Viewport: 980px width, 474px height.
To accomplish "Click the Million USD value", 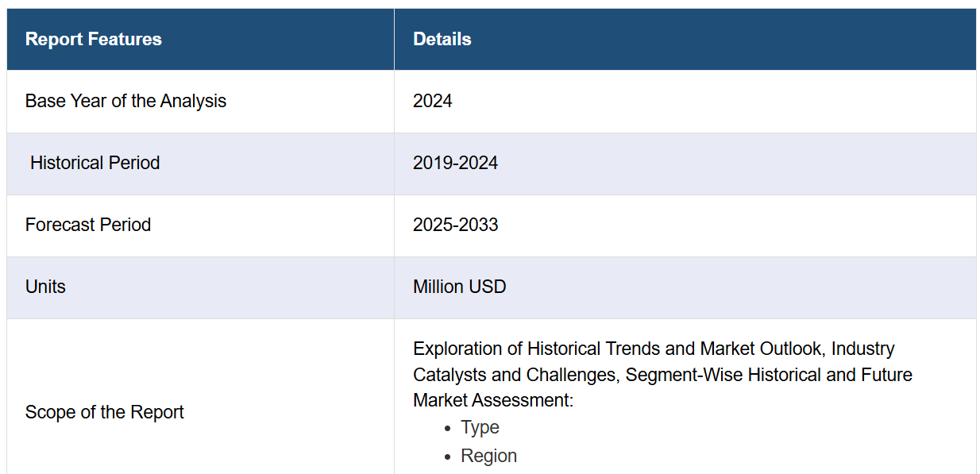I will (x=459, y=287).
